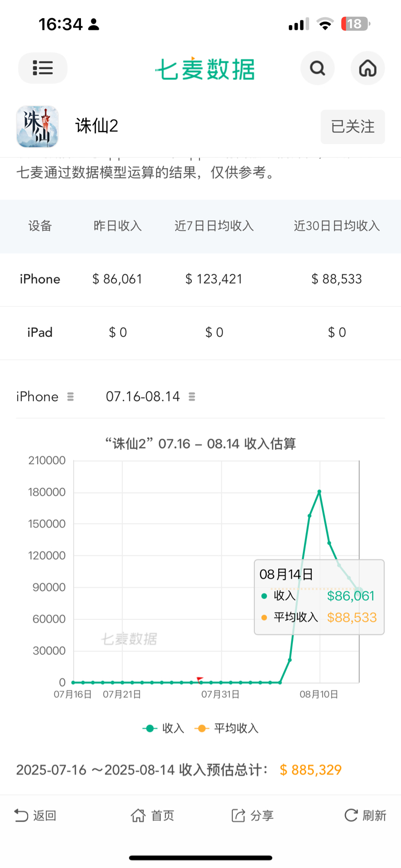This screenshot has width=401, height=868.
Task: Tap the 已关注 follow button
Action: [x=353, y=126]
